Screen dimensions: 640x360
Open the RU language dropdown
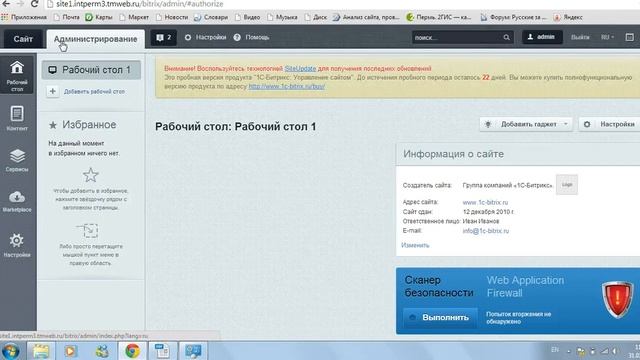[607, 37]
